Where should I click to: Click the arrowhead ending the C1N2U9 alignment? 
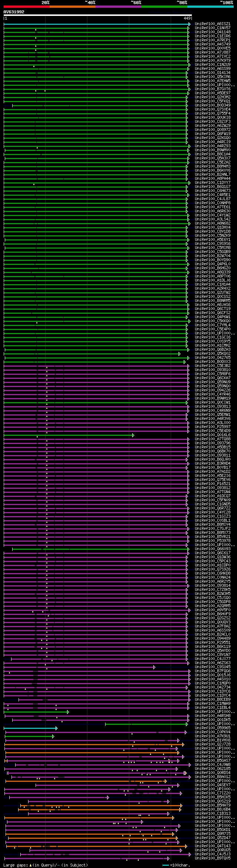coord(189,65)
